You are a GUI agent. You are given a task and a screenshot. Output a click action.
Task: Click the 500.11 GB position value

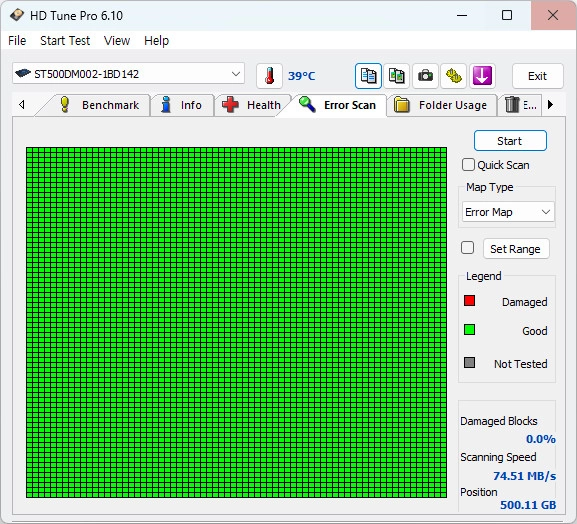click(x=528, y=505)
